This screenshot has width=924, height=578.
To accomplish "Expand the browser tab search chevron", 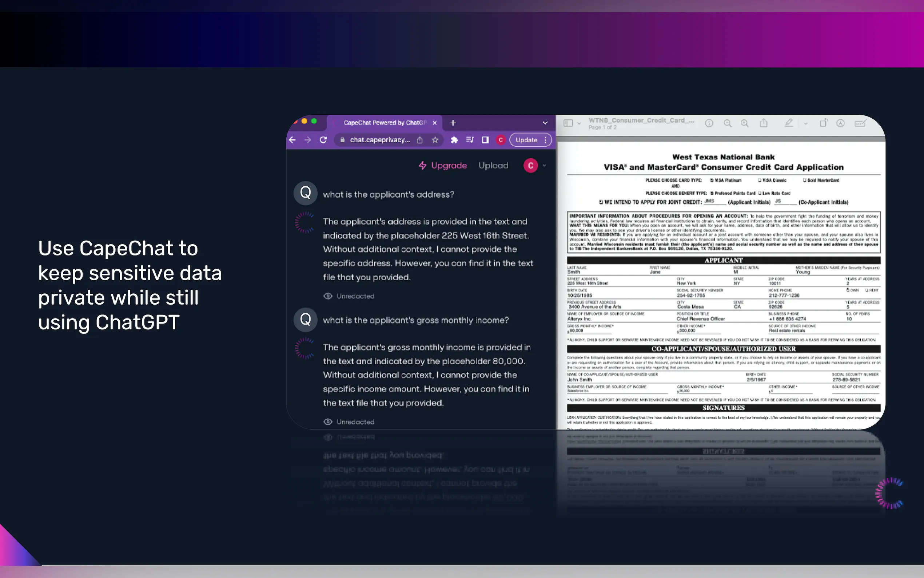I will 545,123.
